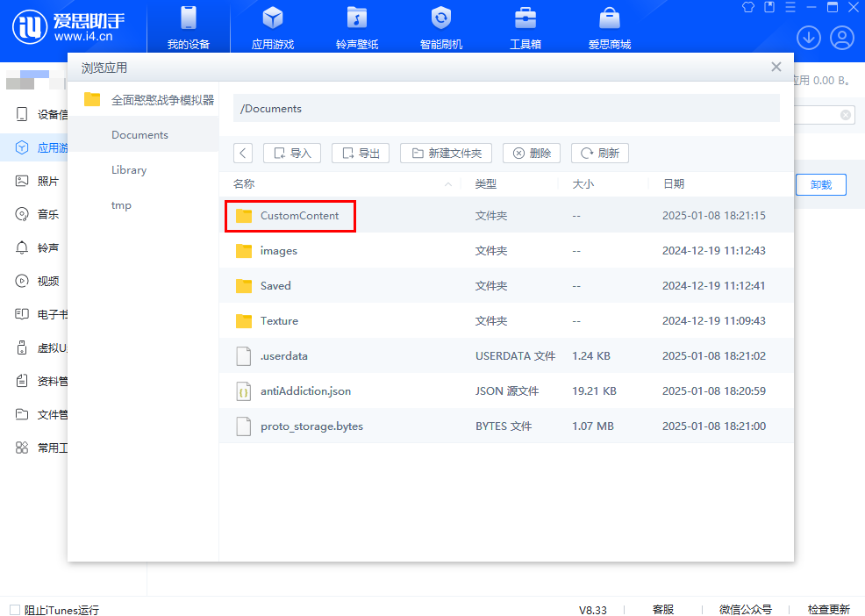Open the 爱思商城 store section
Viewport: 865px width, 616px height.
pyautogui.click(x=610, y=27)
